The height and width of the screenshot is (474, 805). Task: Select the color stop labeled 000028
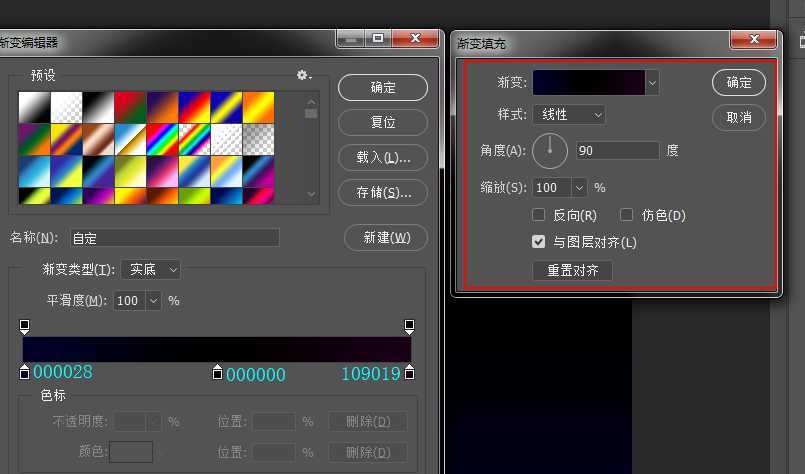tap(25, 372)
